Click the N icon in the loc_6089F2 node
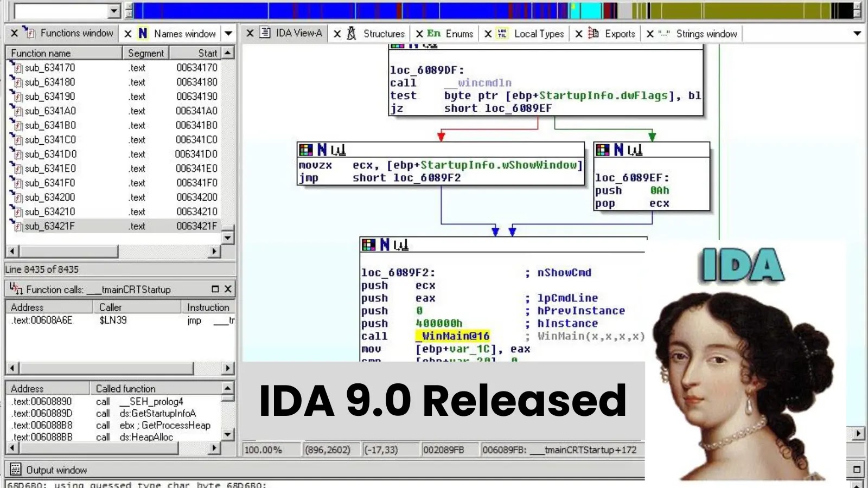The image size is (868, 488). (385, 245)
